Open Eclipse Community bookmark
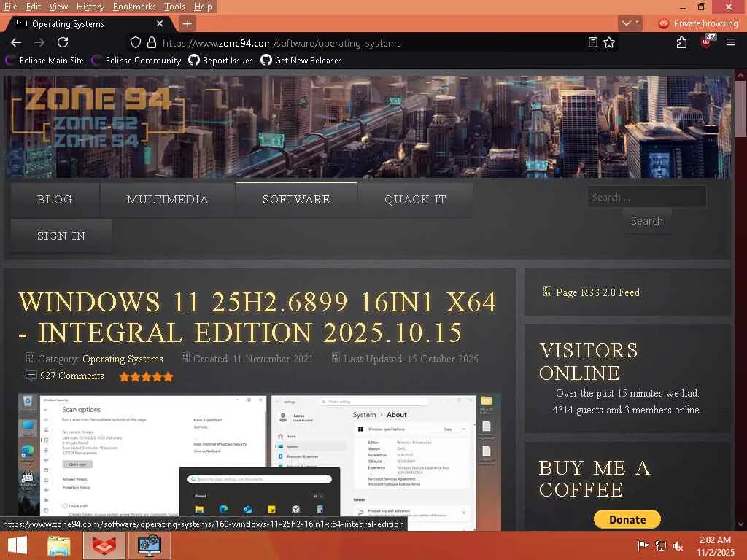Screen dimensions: 747x560 (x=136, y=61)
